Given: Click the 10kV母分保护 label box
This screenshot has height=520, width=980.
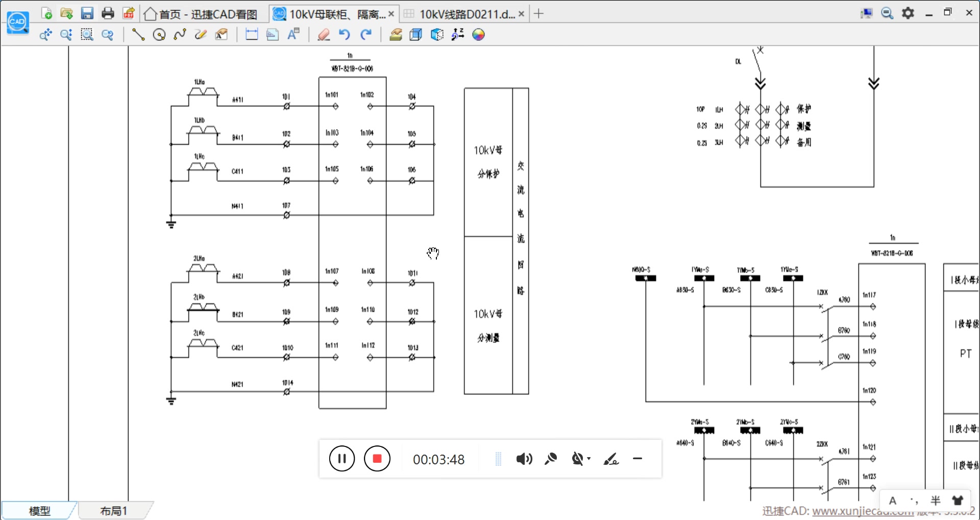Looking at the screenshot, I should click(x=488, y=162).
